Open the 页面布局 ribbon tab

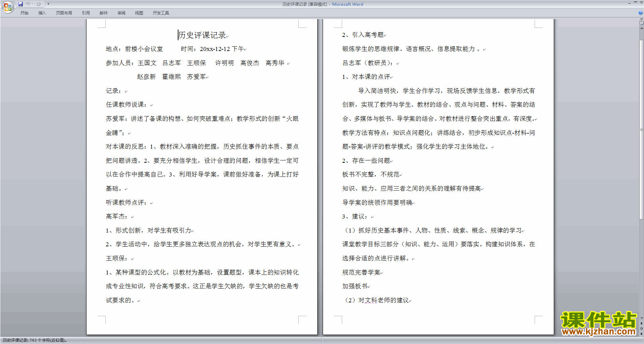64,13
